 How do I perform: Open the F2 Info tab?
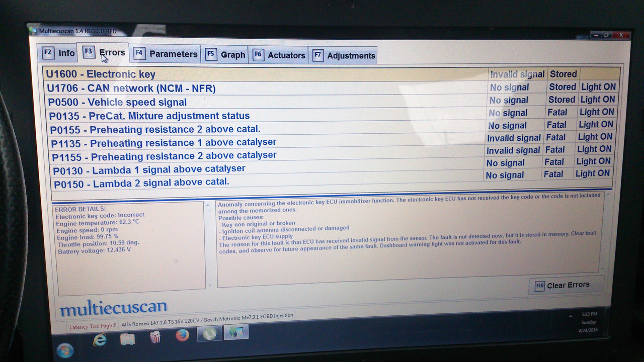click(59, 53)
